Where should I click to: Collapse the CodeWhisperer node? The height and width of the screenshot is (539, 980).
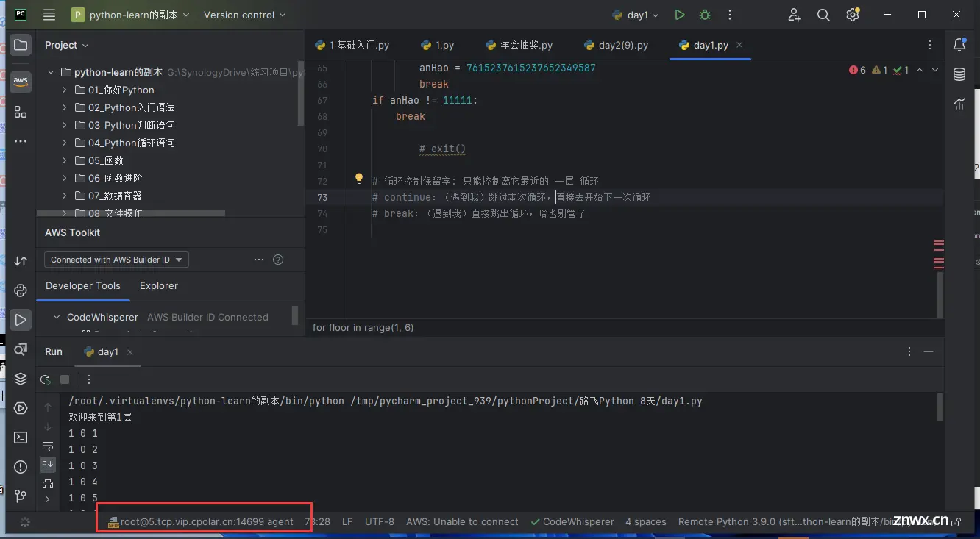coord(57,318)
